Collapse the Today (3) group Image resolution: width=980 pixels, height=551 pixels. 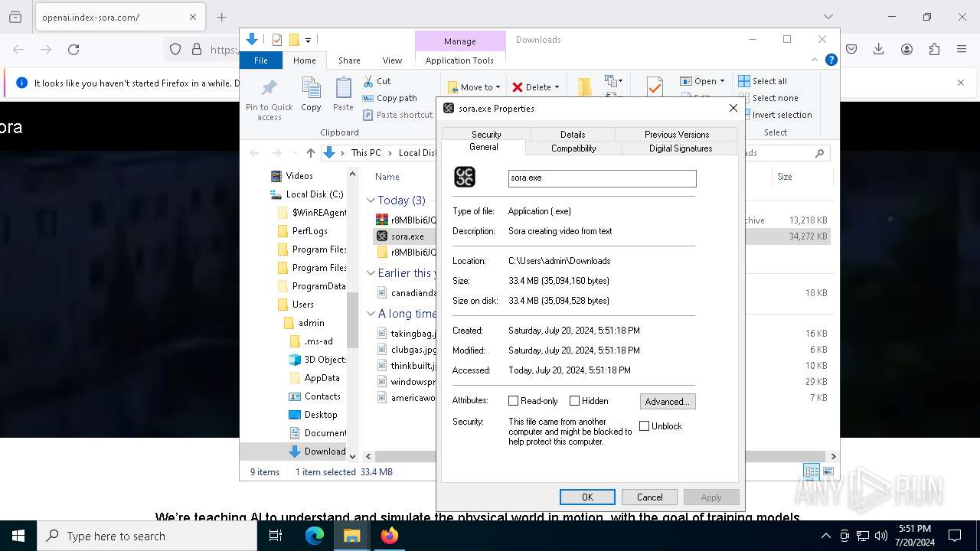(x=371, y=201)
